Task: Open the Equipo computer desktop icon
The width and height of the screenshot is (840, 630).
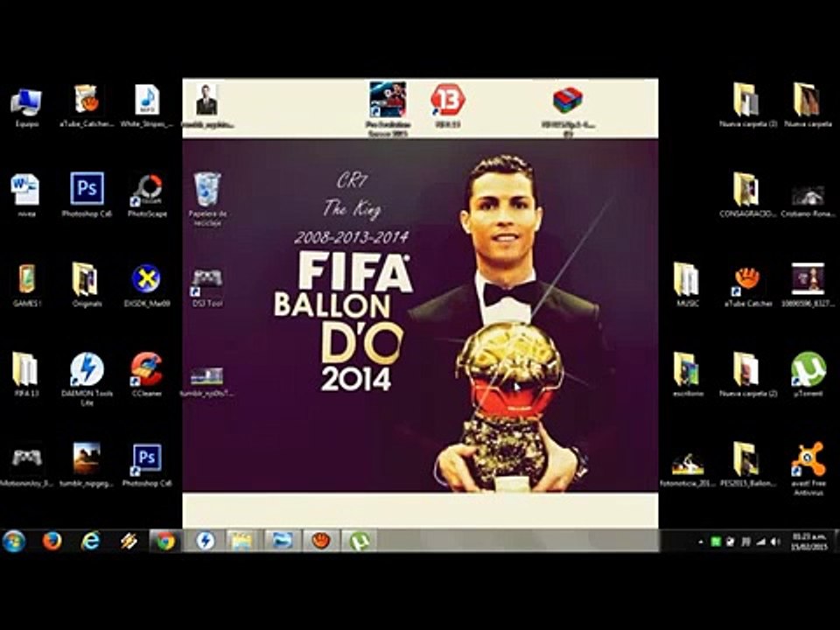Action: (x=25, y=102)
